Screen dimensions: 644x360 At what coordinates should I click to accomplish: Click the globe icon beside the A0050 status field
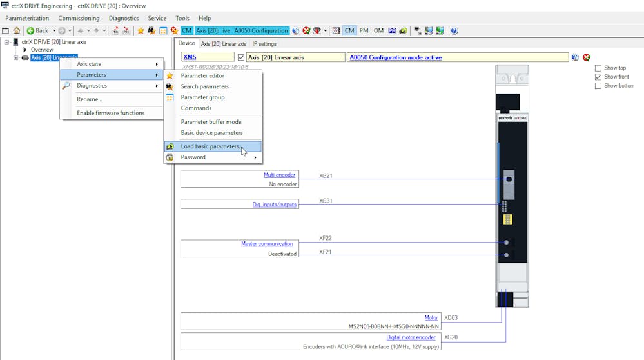coord(575,57)
